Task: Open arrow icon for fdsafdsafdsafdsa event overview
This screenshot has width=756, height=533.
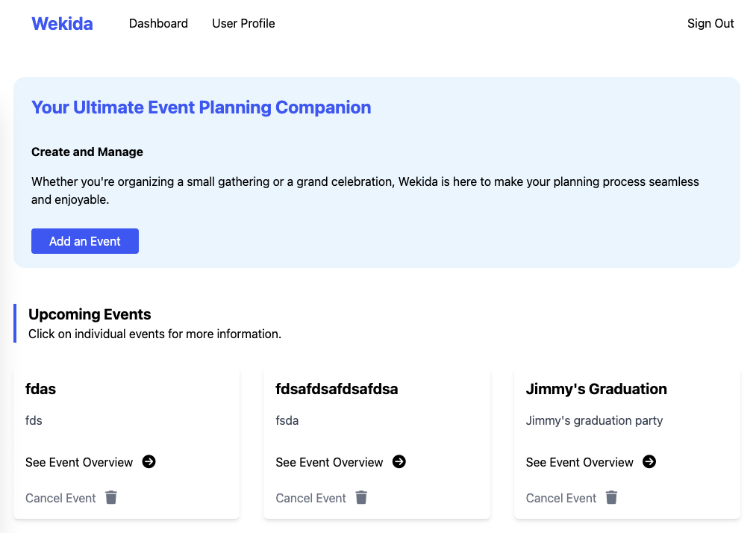Action: [399, 461]
